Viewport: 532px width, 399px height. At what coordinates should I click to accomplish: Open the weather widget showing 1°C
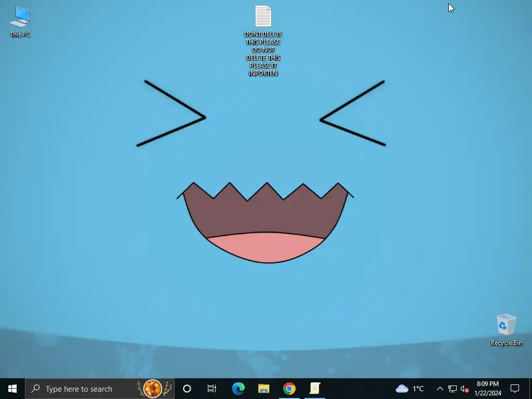[x=410, y=389]
